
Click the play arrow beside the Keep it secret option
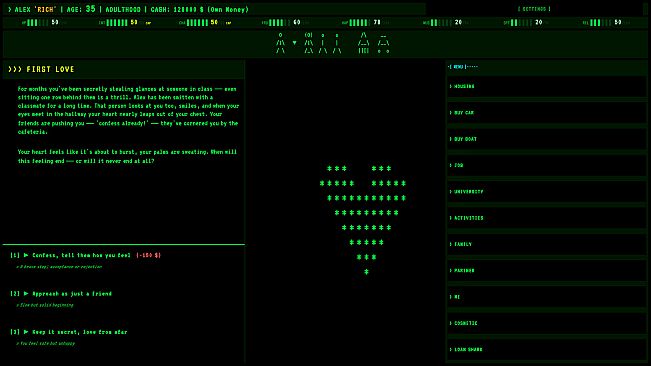tap(26, 332)
